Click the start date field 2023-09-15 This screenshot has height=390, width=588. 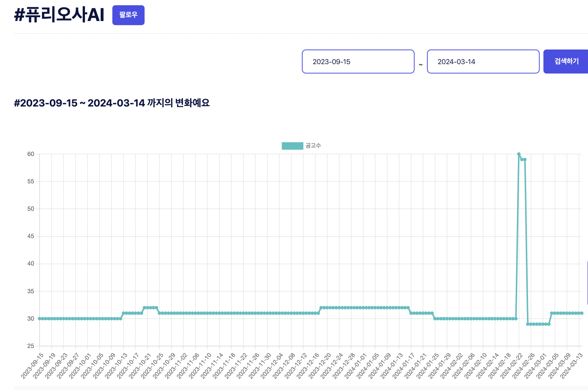click(358, 61)
